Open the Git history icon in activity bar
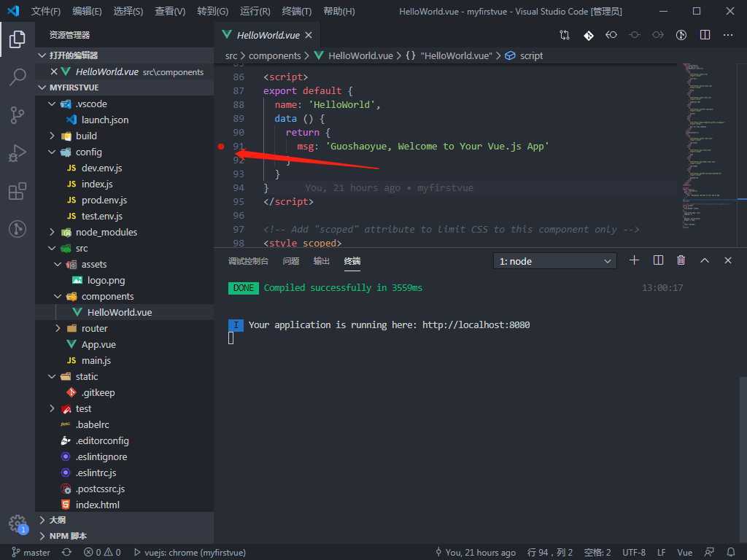 tap(18, 229)
